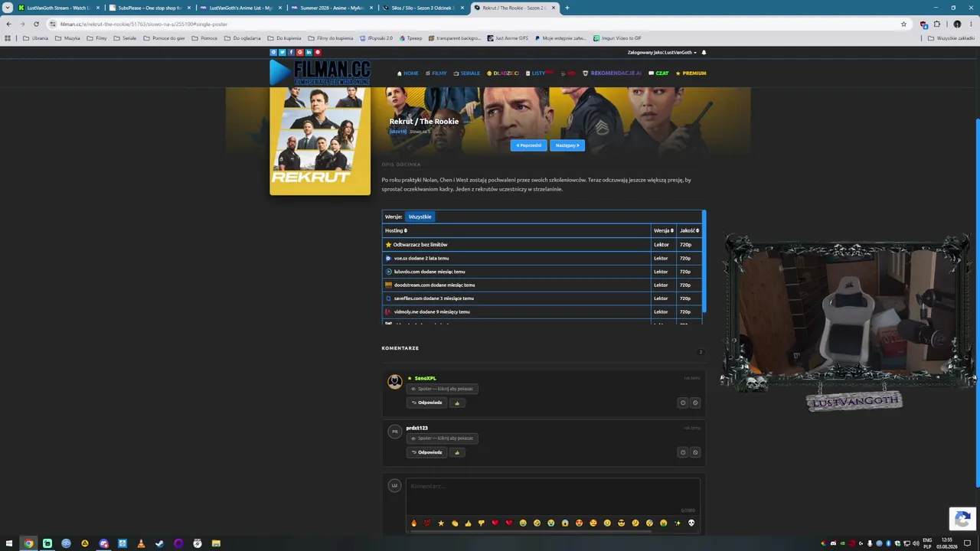This screenshot has width=980, height=551.
Task: Open Chrome tab search dropdown arrow
Action: 7,8
